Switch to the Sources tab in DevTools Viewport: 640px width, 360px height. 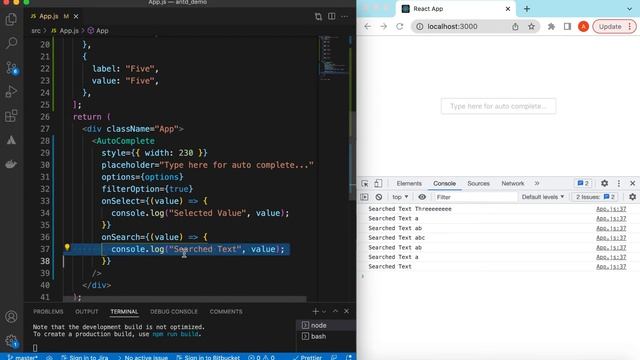pos(478,183)
